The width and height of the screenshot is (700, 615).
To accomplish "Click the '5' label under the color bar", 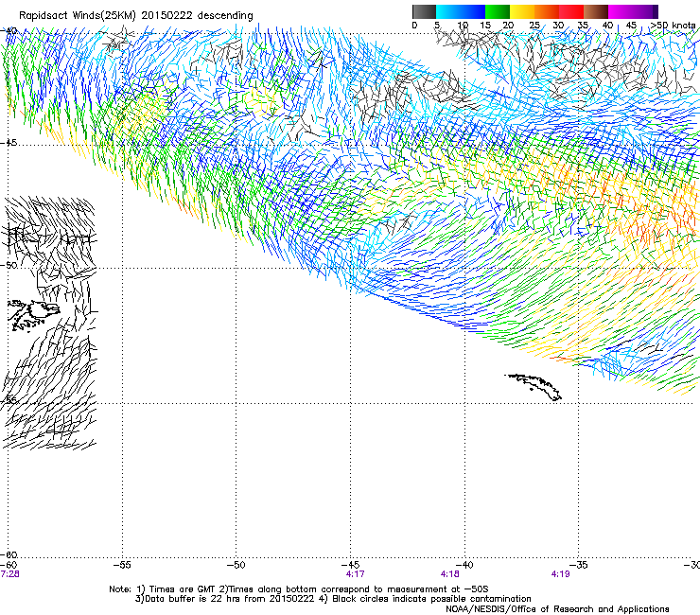I will point(437,26).
